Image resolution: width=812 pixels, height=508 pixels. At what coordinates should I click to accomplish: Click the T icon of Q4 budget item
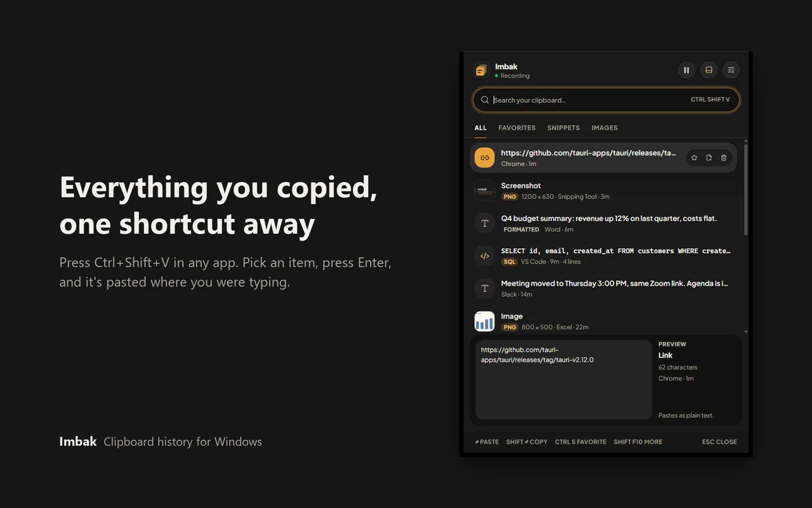[x=485, y=223]
